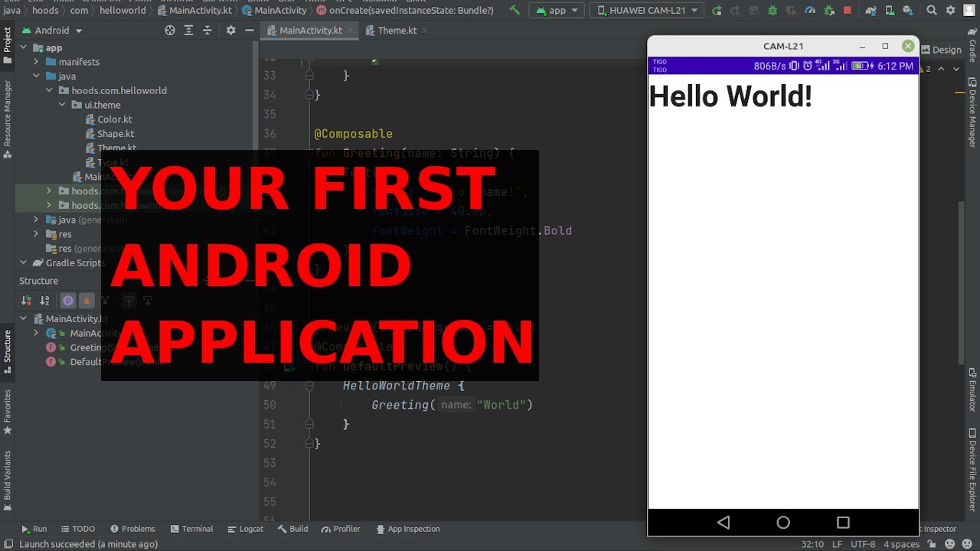This screenshot has width=980, height=551.
Task: Click Sync Project with Gradle Files icon
Action: coord(871,10)
